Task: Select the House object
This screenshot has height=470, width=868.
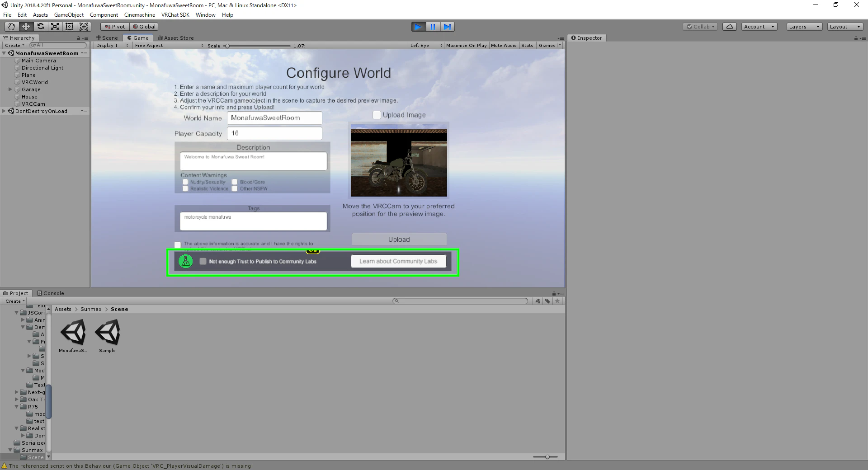Action: click(x=29, y=97)
